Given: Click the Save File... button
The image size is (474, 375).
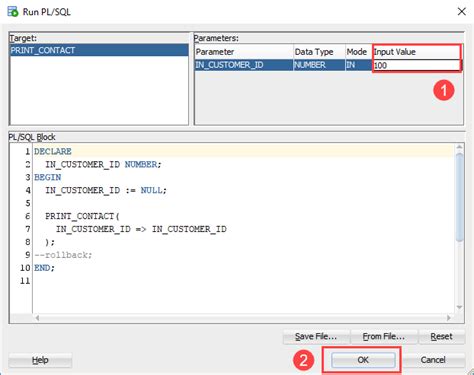Looking at the screenshot, I should tap(316, 337).
